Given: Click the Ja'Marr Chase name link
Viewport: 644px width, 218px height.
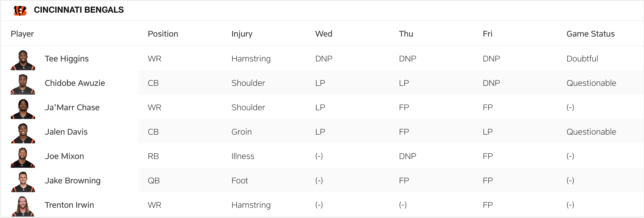Looking at the screenshot, I should [72, 107].
